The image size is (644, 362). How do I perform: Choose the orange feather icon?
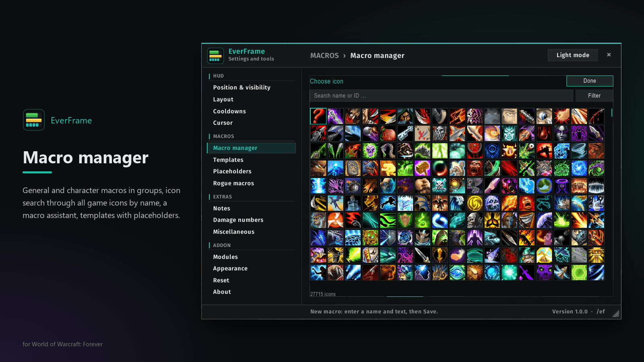457,255
